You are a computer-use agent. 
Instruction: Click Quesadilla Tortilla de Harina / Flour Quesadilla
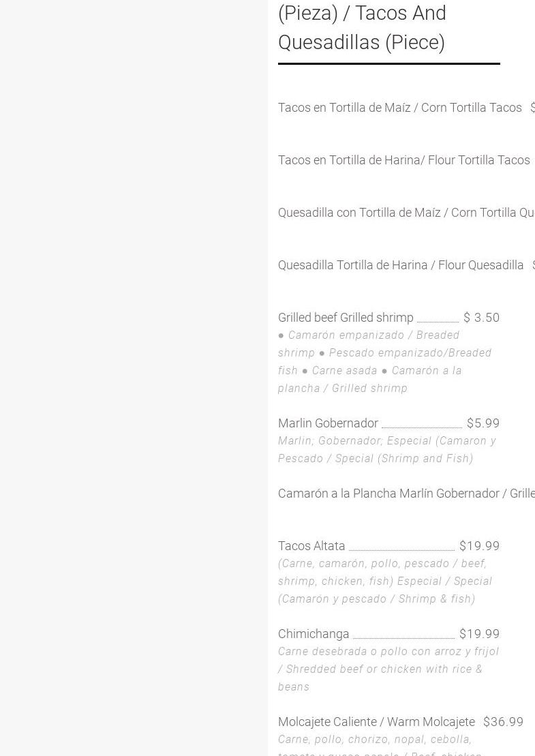point(401,265)
